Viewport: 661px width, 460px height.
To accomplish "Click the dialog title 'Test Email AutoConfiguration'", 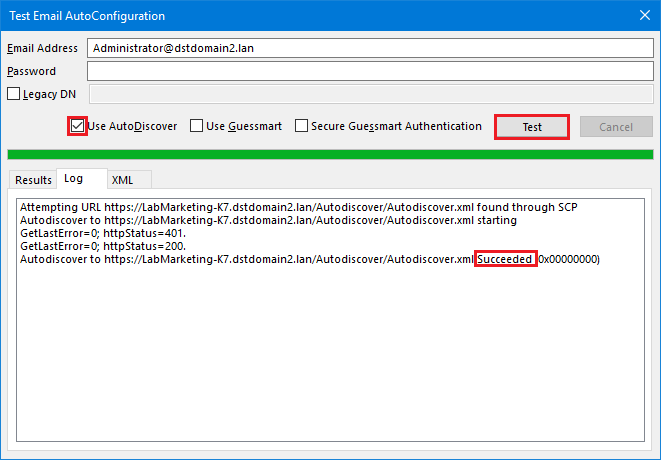I will click(x=87, y=16).
